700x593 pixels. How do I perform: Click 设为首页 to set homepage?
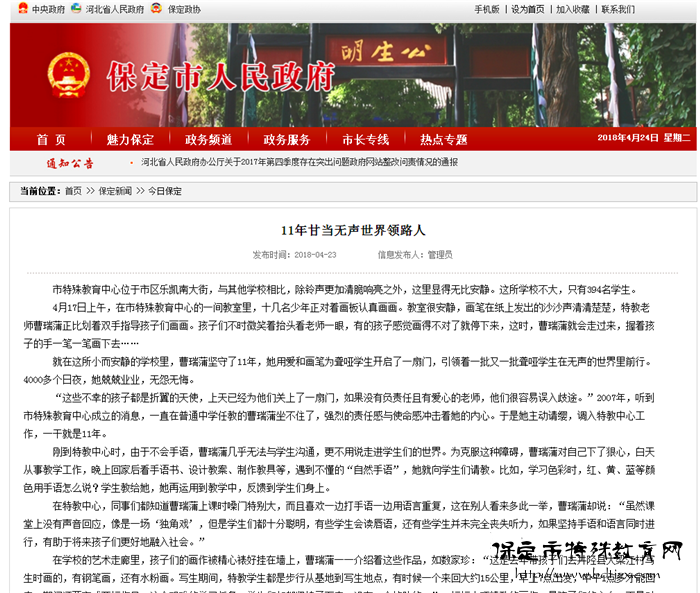click(528, 9)
